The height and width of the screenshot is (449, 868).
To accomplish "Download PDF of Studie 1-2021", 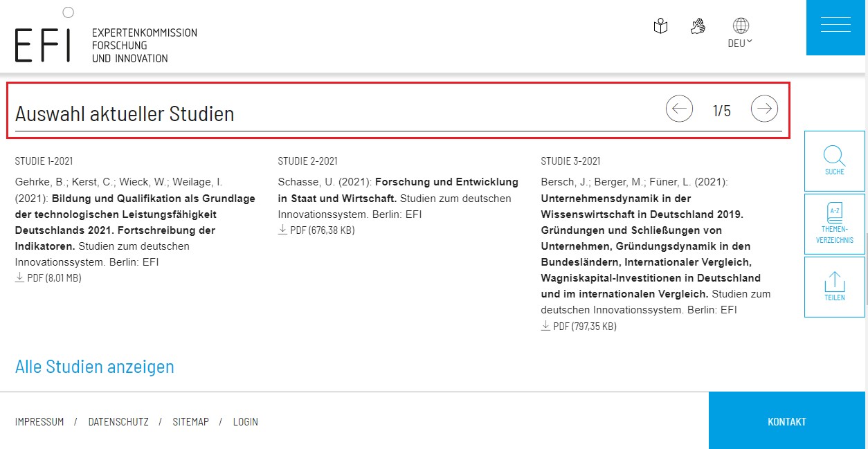I will coord(48,278).
